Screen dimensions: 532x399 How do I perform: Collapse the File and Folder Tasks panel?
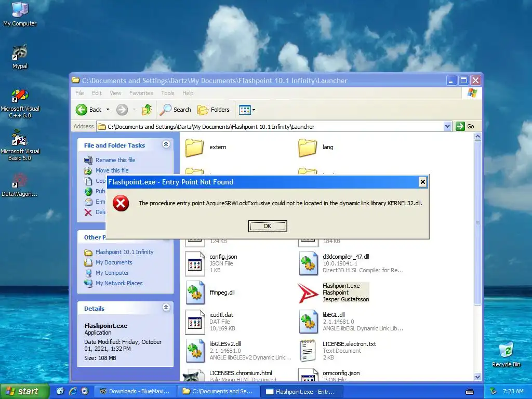click(166, 144)
